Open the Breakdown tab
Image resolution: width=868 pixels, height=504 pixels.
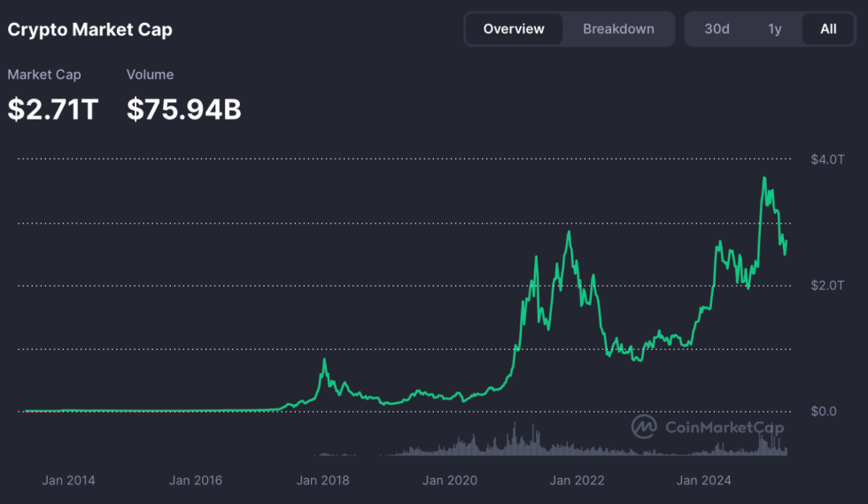[x=618, y=28]
